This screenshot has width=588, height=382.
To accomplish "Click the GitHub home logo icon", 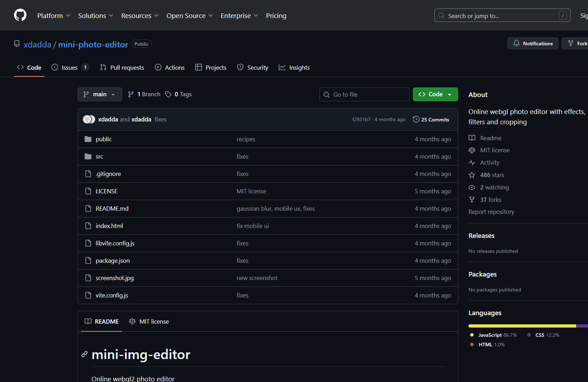I will pyautogui.click(x=20, y=15).
